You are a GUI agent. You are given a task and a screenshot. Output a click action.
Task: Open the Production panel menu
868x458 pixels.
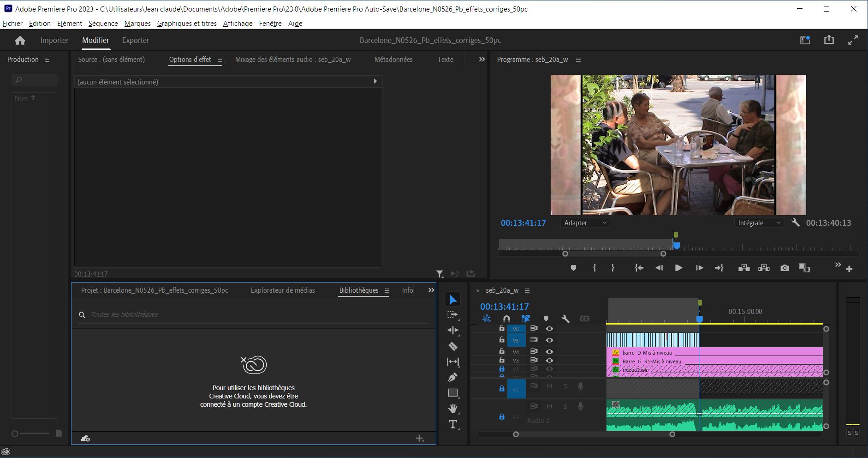click(47, 60)
